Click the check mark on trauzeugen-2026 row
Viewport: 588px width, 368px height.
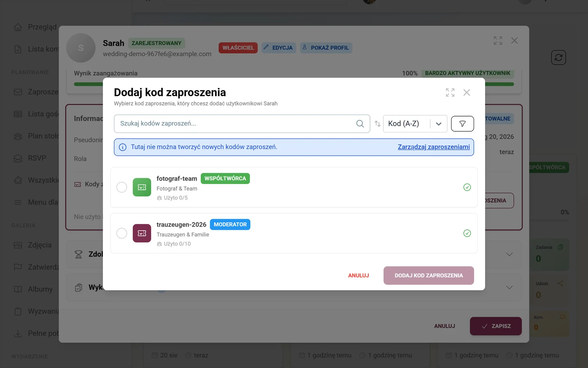(467, 233)
